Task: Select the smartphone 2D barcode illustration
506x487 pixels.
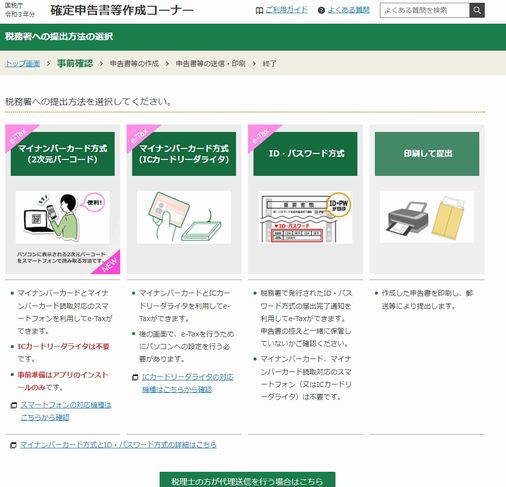Action: tap(63, 217)
